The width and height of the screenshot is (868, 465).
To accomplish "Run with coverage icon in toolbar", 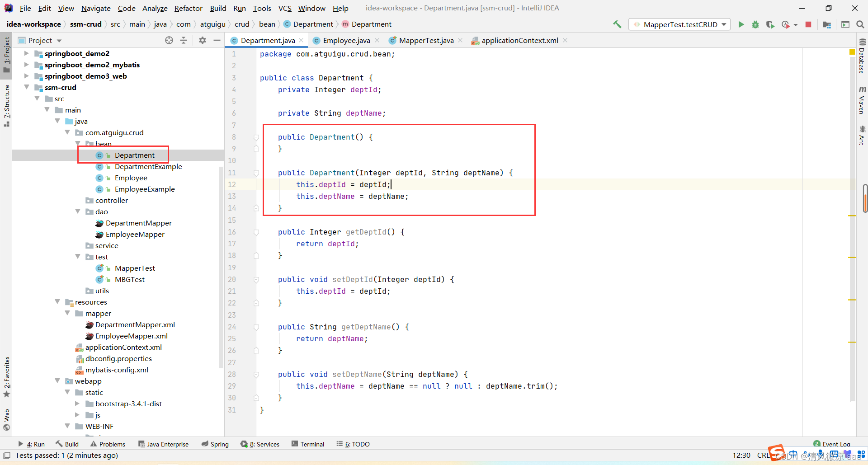I will pos(770,24).
